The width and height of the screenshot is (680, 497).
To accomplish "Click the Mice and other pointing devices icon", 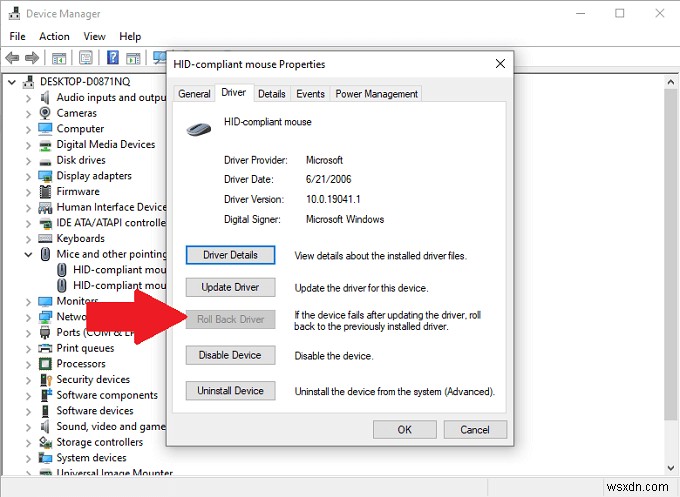I will coord(45,254).
